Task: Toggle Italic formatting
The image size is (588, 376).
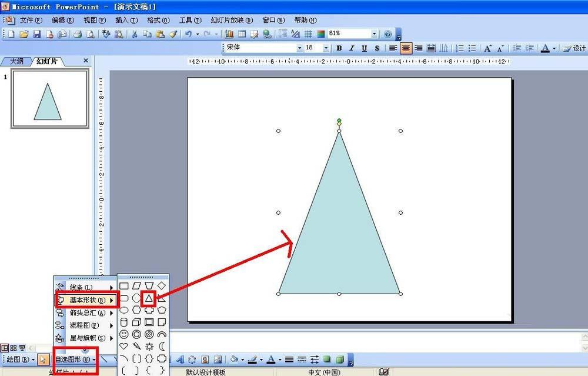Action: click(x=352, y=48)
